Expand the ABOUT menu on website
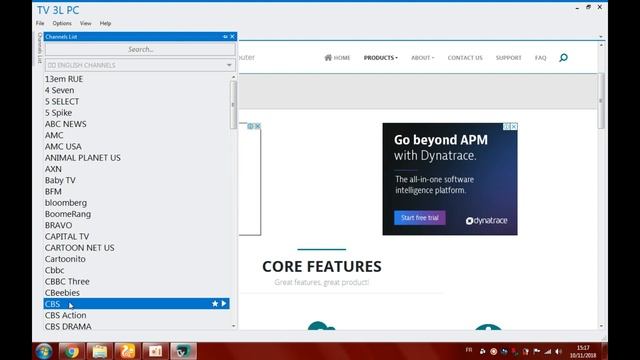This screenshot has height=360, width=640. pos(423,58)
